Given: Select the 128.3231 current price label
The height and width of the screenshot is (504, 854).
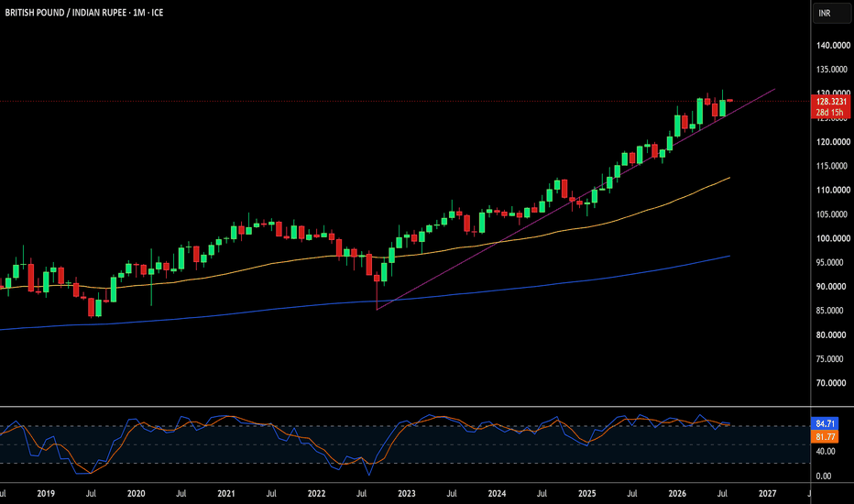Looking at the screenshot, I should tap(830, 102).
